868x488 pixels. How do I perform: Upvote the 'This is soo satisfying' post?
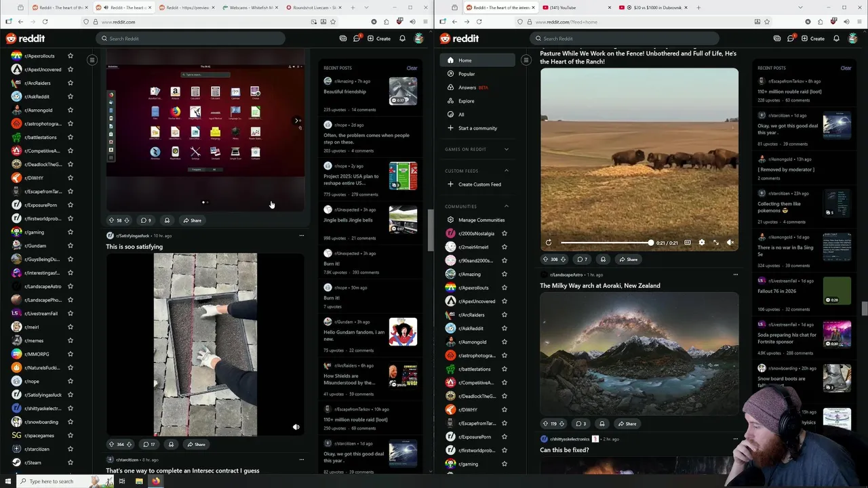[111, 445]
